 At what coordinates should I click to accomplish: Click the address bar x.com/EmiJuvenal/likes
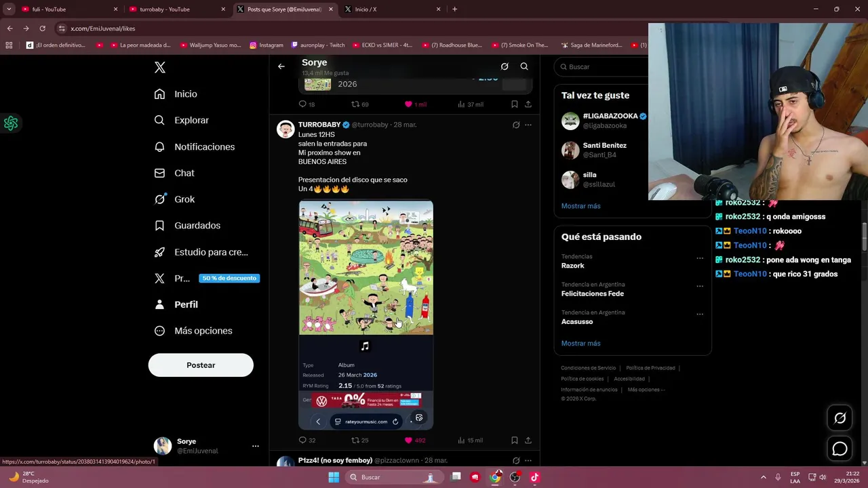tap(103, 28)
